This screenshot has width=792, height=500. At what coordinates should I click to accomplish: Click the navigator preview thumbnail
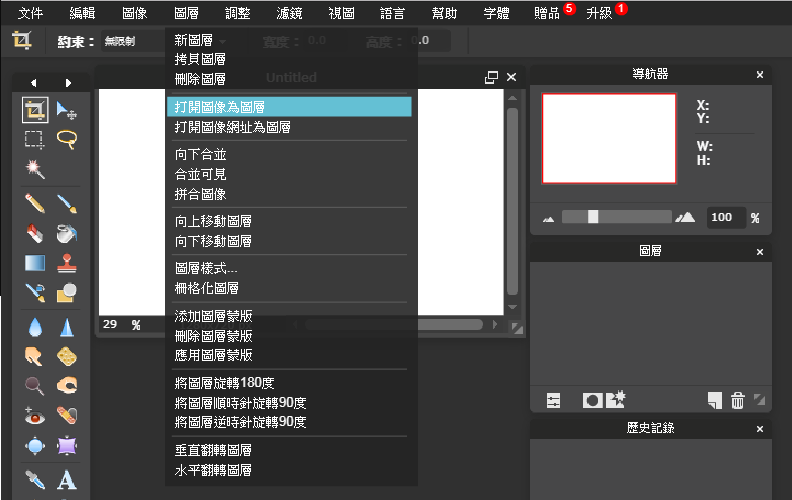tap(609, 138)
